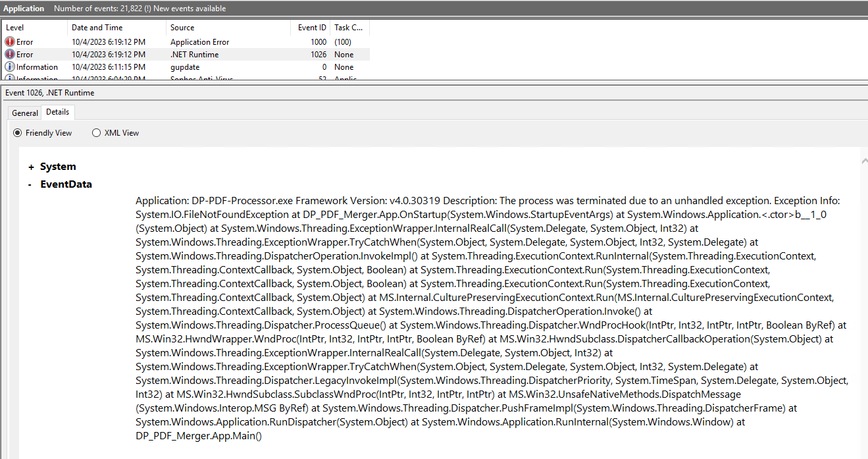Click the '(100)' task category cell
The image size is (868, 459).
pos(343,42)
